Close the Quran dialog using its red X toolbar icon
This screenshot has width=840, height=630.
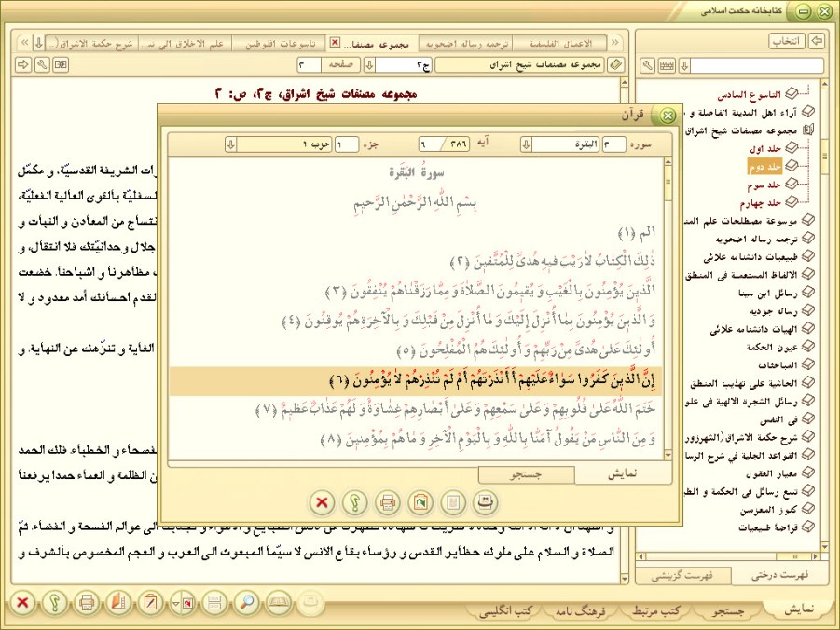point(322,502)
